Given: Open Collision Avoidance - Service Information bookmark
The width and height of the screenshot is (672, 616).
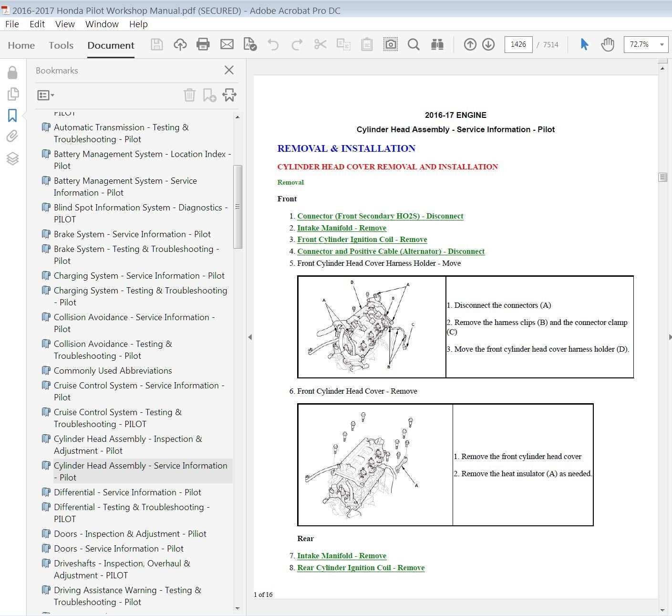Looking at the screenshot, I should click(134, 323).
